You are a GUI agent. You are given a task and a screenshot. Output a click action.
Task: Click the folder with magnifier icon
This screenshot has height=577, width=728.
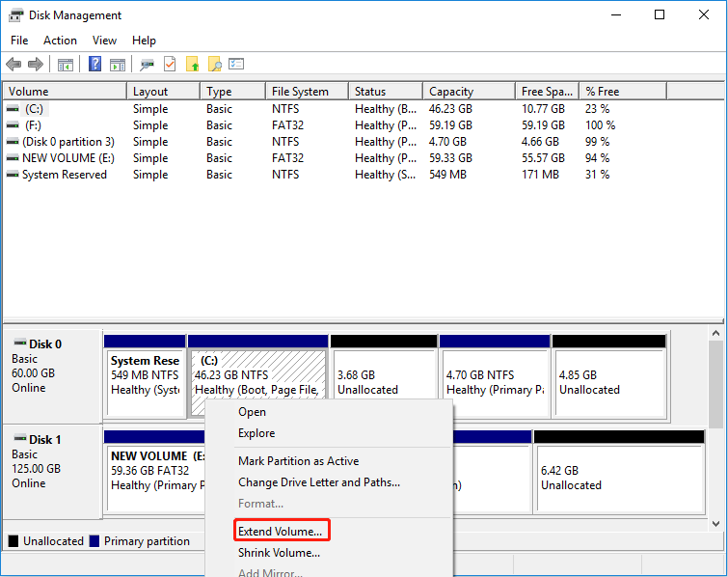[215, 64]
